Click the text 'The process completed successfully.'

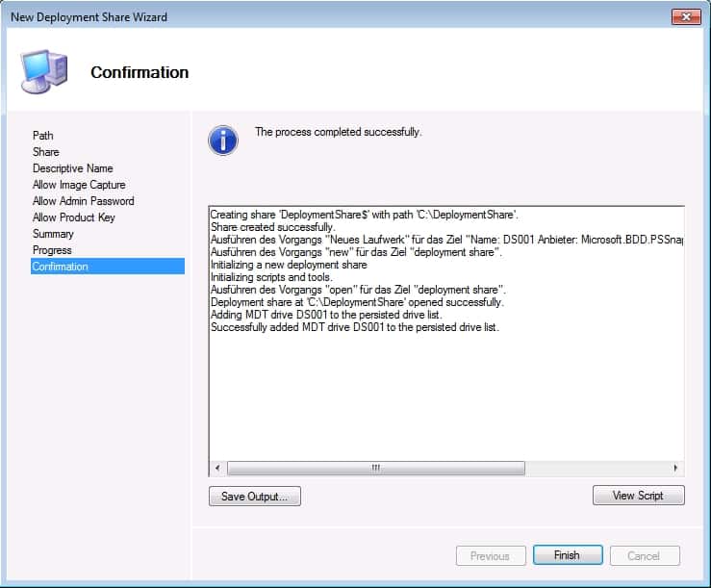(x=339, y=132)
